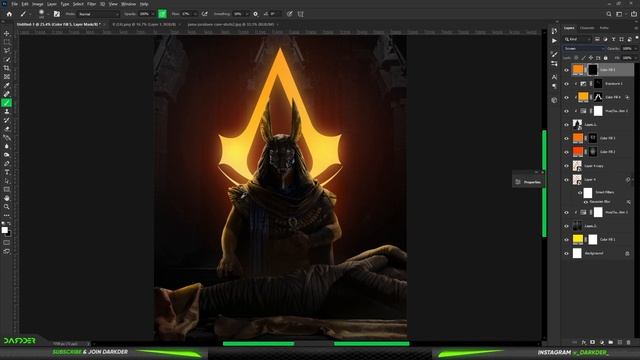Enable airbrush-style build-up effect
The width and height of the screenshot is (640, 360).
click(x=204, y=14)
